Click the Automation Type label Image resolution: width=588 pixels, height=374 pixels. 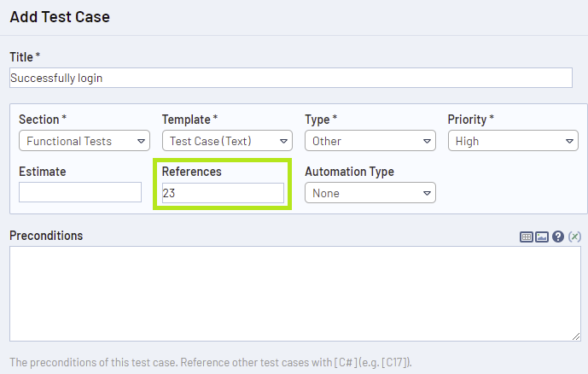(x=349, y=172)
